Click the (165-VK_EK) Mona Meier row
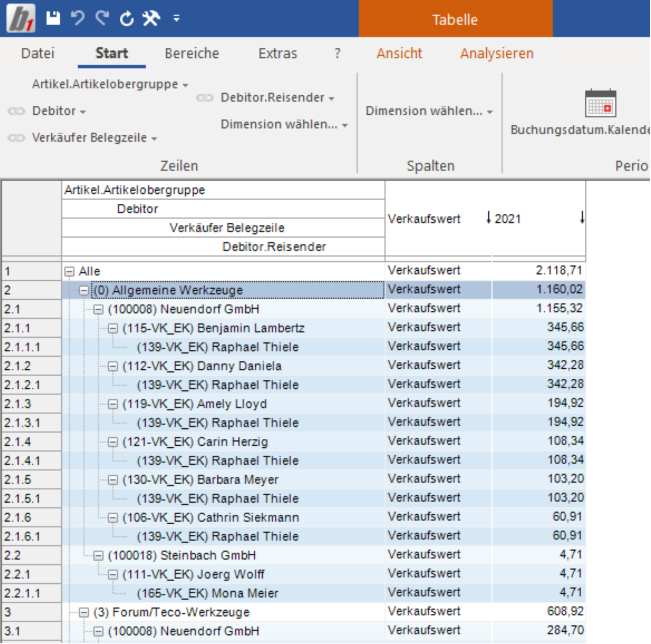This screenshot has width=651, height=644. 223,594
